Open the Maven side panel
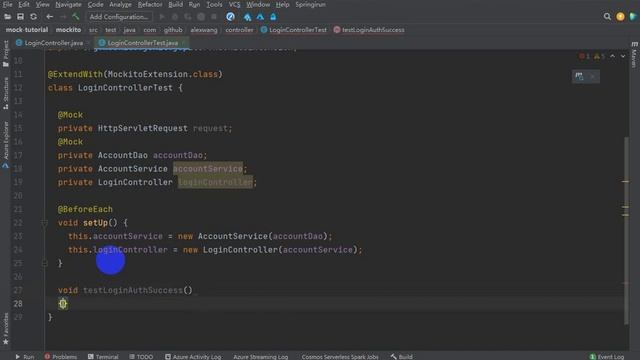 tap(634, 54)
